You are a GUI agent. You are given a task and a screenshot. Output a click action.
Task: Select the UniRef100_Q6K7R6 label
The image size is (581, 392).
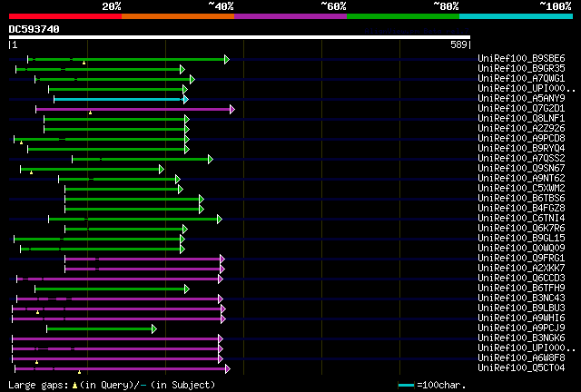(521, 229)
